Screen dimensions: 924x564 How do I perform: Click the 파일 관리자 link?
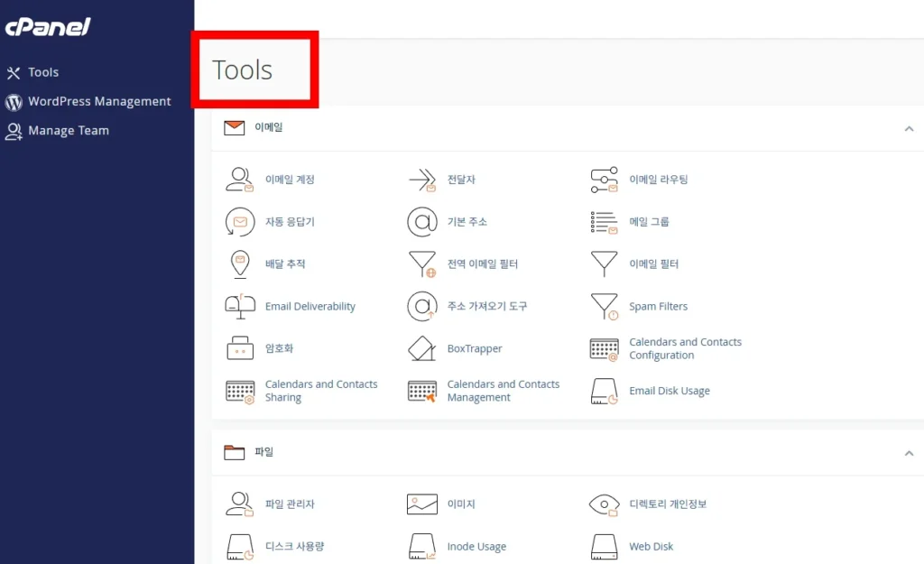[x=290, y=504]
